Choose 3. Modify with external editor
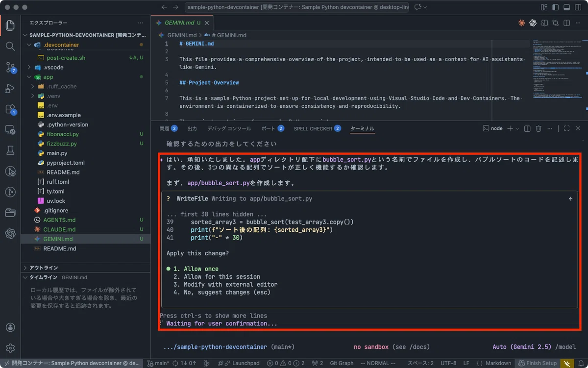Viewport: 588px width, 368px height. [225, 284]
